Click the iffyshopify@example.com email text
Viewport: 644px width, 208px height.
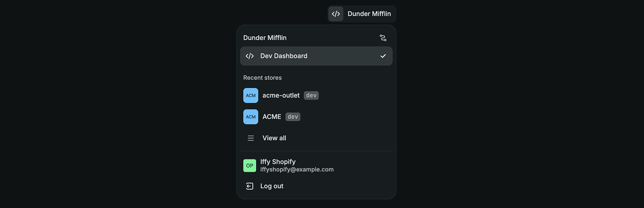(297, 170)
